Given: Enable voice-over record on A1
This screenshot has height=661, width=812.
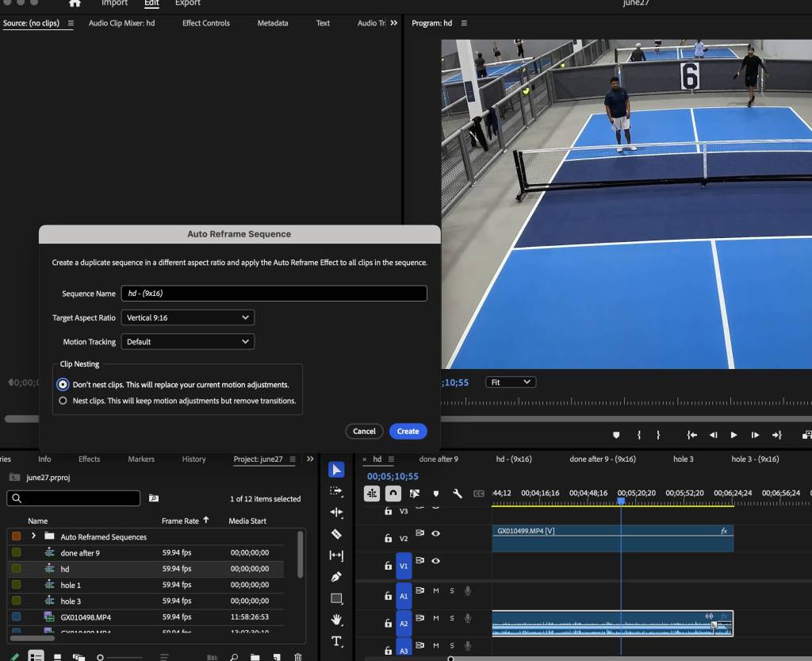Looking at the screenshot, I should pyautogui.click(x=468, y=590).
